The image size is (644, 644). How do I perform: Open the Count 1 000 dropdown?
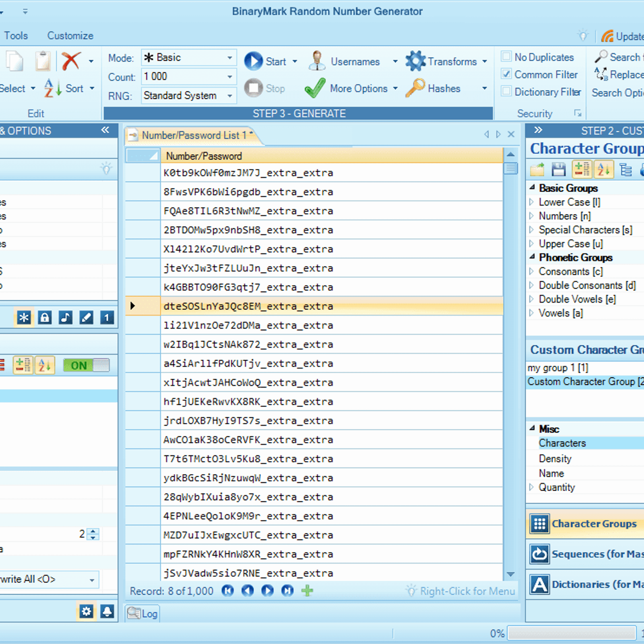[x=229, y=76]
